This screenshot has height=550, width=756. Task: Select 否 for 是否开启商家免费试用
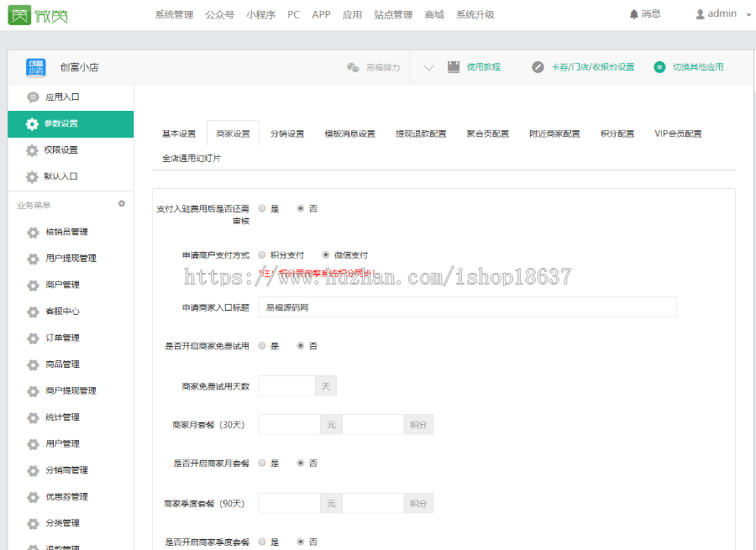coord(301,346)
